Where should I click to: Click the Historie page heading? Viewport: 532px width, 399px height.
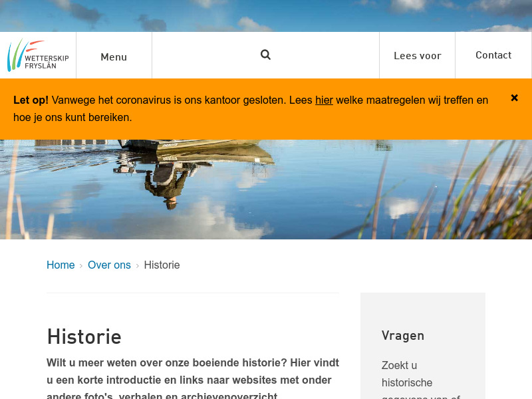coord(84,337)
